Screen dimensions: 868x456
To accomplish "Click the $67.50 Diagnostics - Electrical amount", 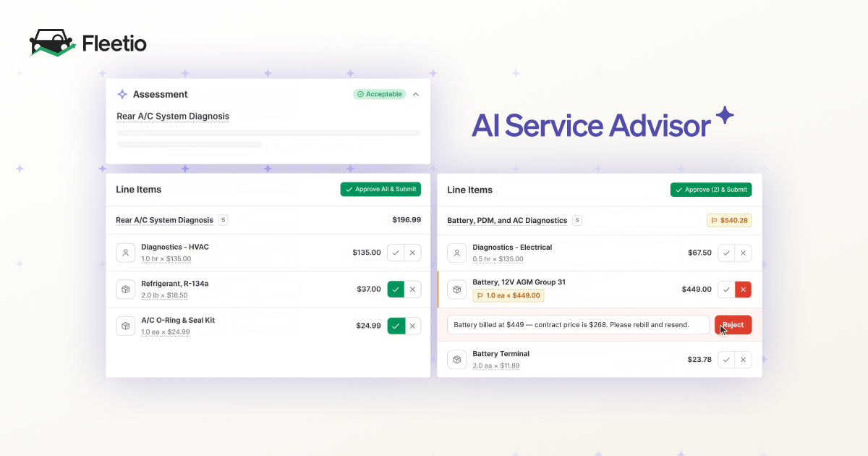I will (699, 253).
